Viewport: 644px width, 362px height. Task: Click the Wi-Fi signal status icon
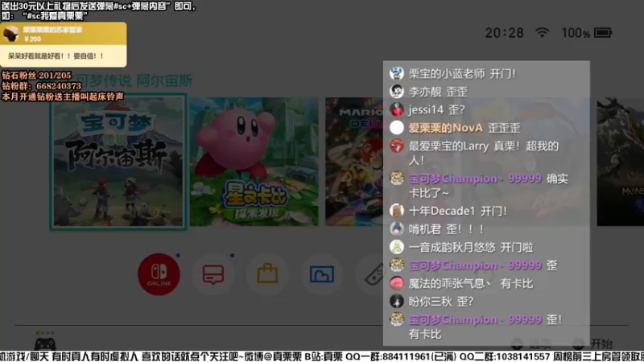click(x=542, y=32)
